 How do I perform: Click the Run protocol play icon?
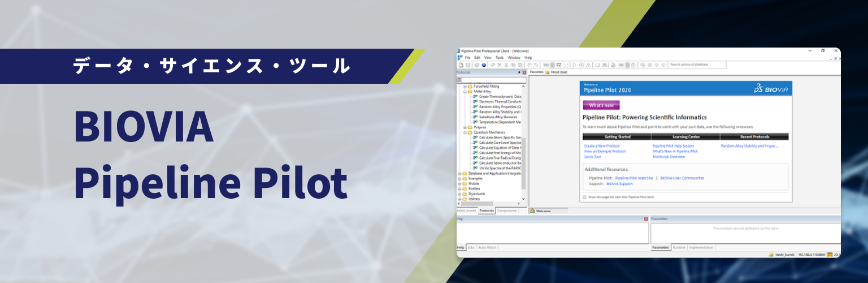click(x=574, y=65)
